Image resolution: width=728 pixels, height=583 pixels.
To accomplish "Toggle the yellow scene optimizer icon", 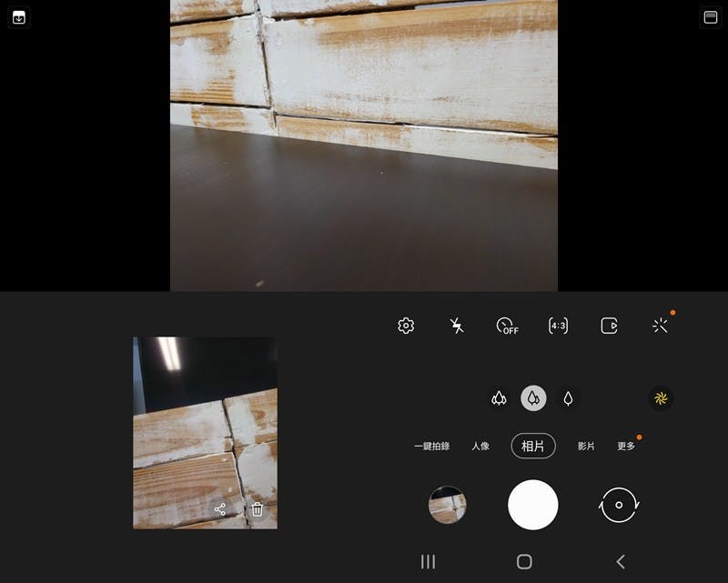I will click(x=661, y=398).
